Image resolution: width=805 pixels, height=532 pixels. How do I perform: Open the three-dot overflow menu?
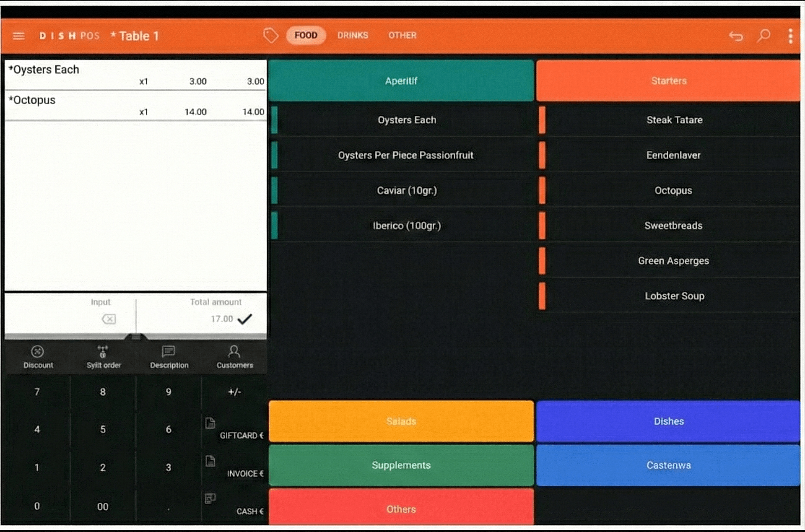(x=790, y=36)
